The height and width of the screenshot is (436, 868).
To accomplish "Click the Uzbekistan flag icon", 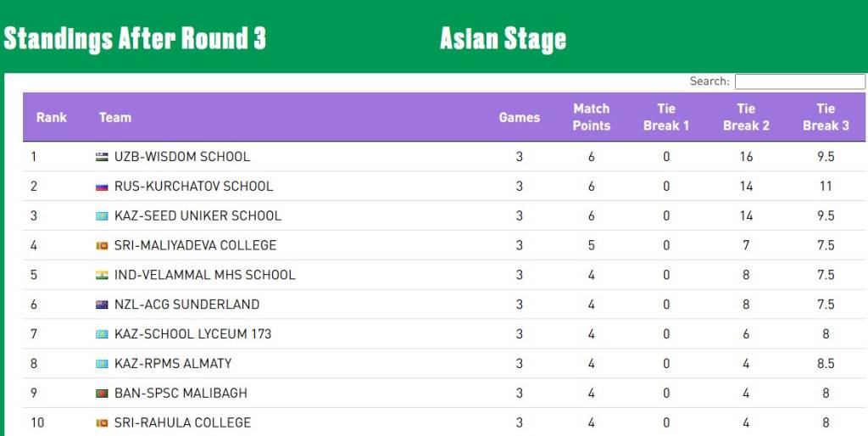I will tap(102, 157).
